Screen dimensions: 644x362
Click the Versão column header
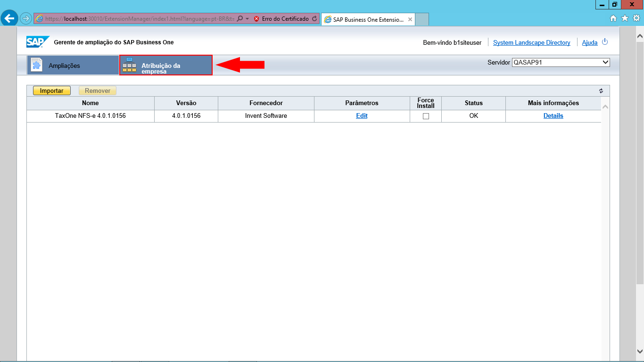[186, 103]
